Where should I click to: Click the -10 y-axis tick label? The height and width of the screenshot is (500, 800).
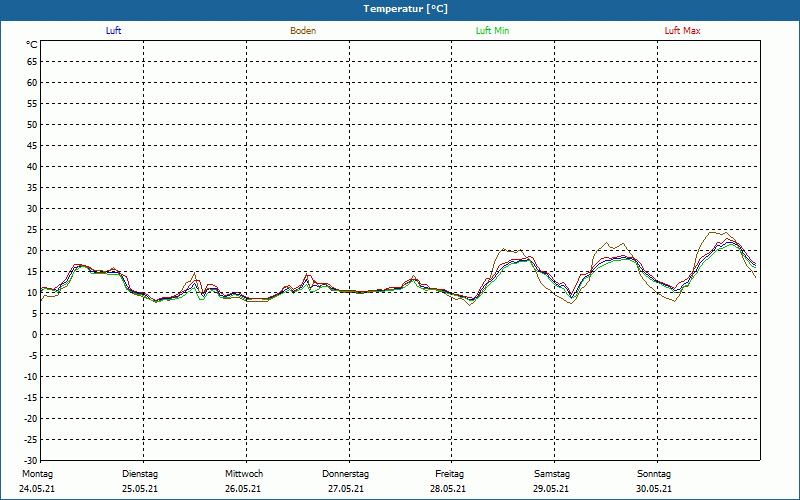pos(31,377)
